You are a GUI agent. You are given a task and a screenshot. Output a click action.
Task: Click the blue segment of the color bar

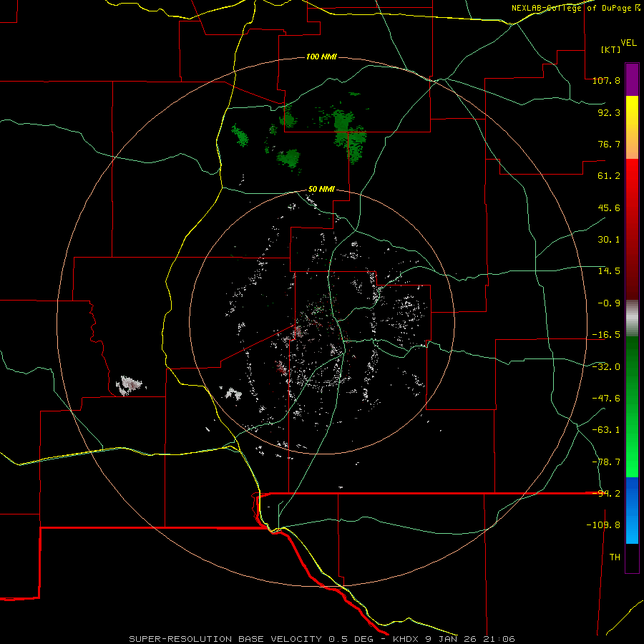[x=632, y=510]
